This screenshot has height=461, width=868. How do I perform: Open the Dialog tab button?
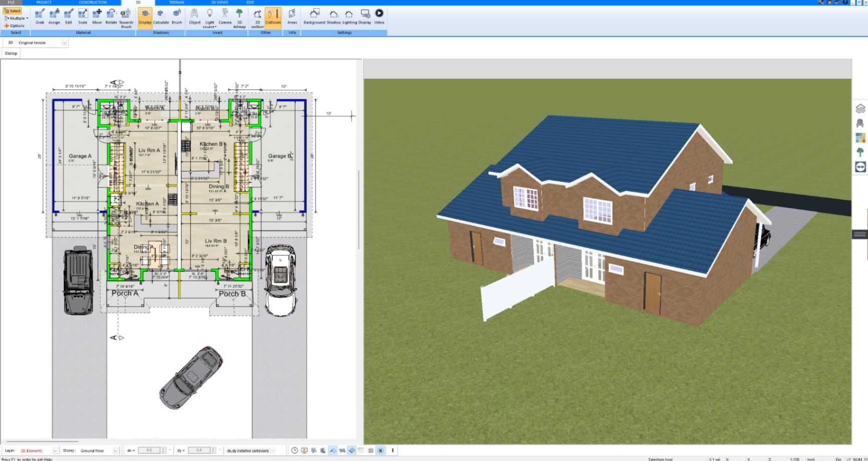tap(11, 53)
